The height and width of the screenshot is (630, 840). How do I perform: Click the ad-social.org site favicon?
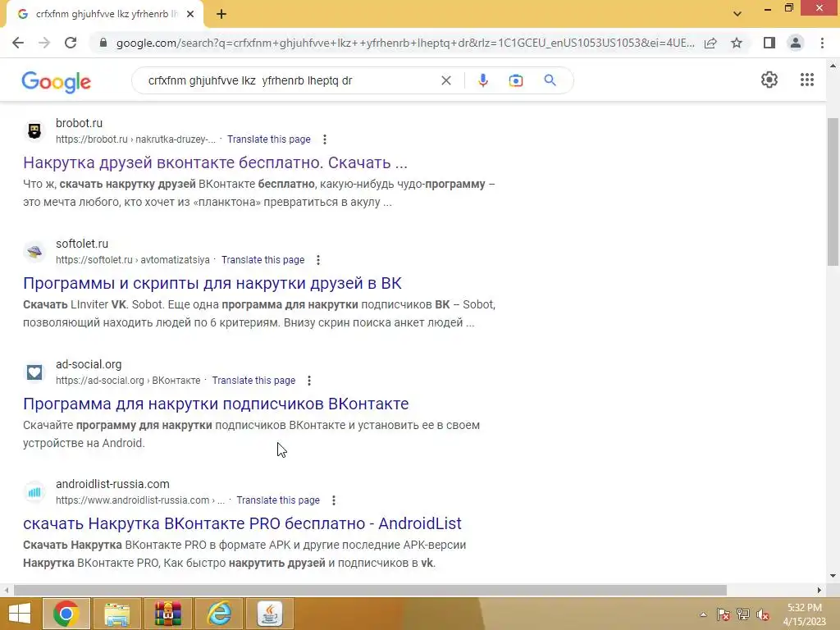pos(34,372)
